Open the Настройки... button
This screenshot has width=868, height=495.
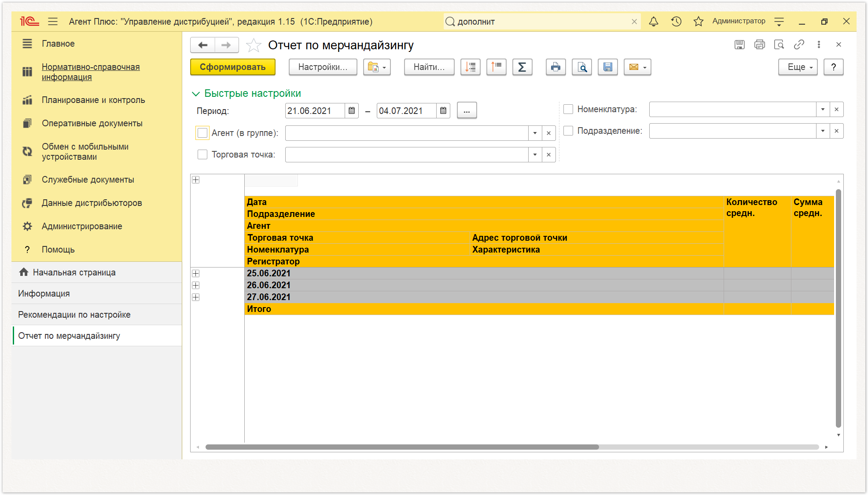323,67
